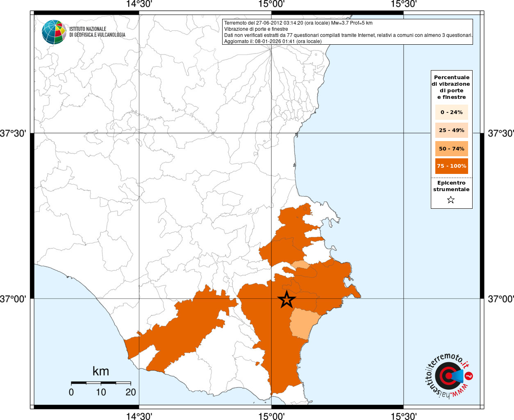Click the Epicentro strumentale legend label

pos(451,186)
